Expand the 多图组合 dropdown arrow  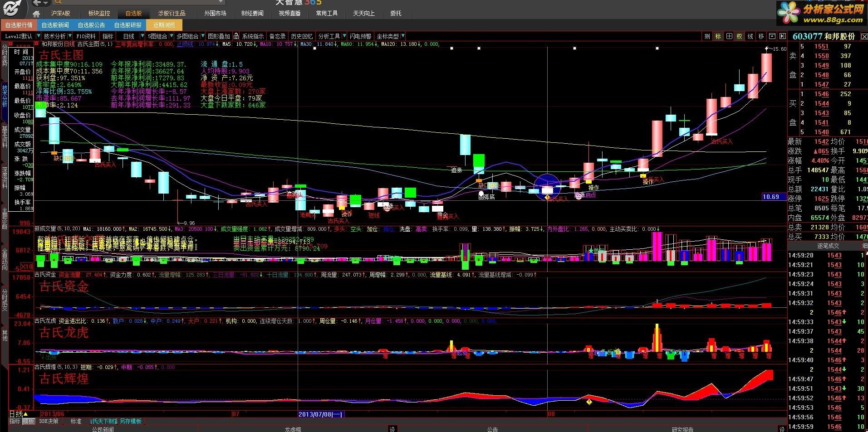(x=202, y=36)
